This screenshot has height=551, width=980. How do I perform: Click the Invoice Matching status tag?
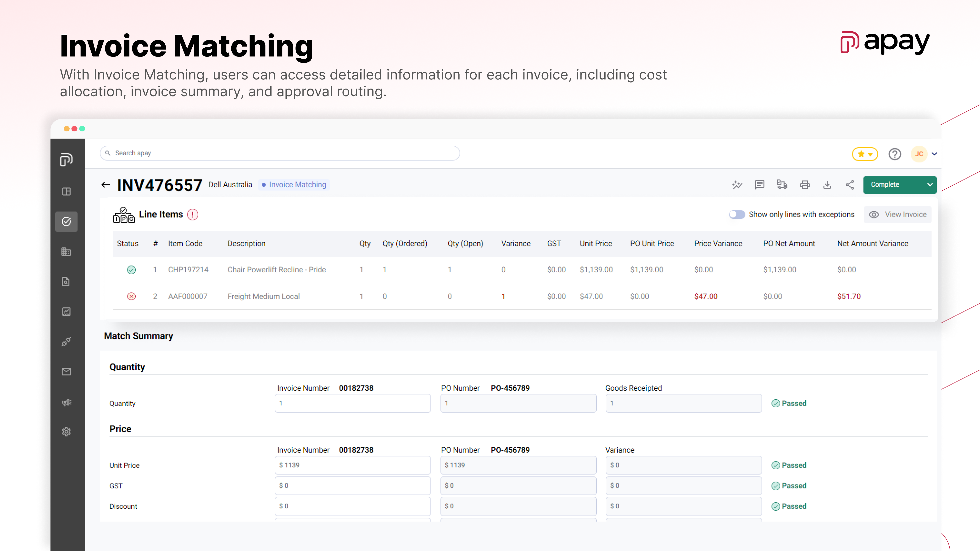click(294, 185)
